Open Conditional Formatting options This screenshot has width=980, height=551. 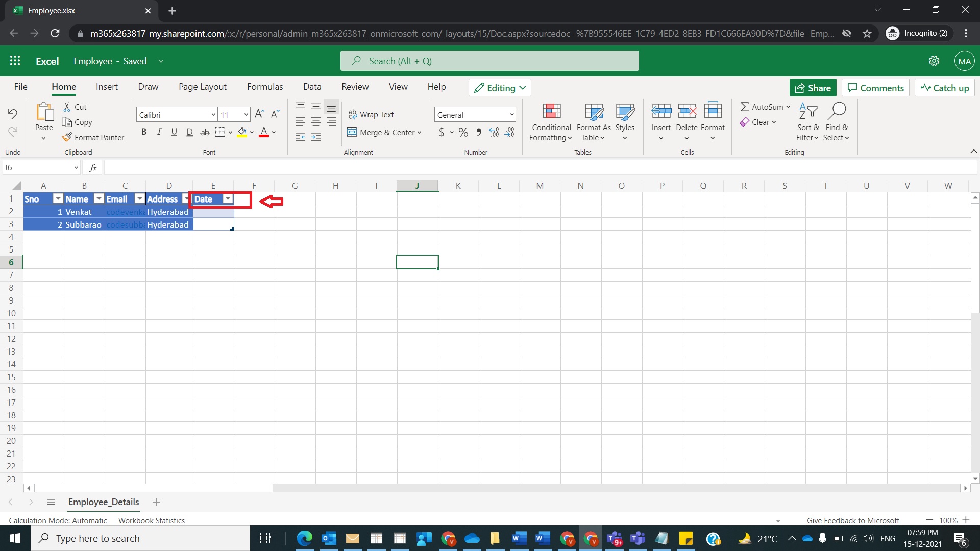551,121
